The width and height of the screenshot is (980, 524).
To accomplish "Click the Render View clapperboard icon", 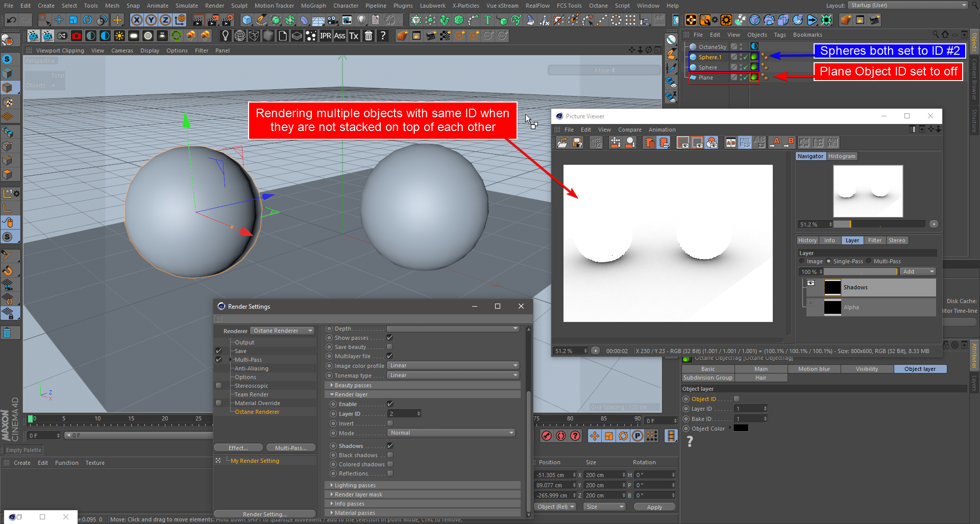I will click(x=199, y=20).
